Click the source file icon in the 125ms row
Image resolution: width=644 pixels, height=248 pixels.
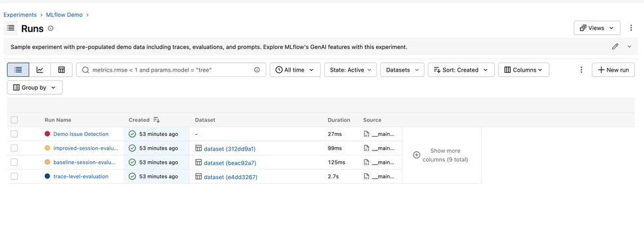[x=366, y=162]
